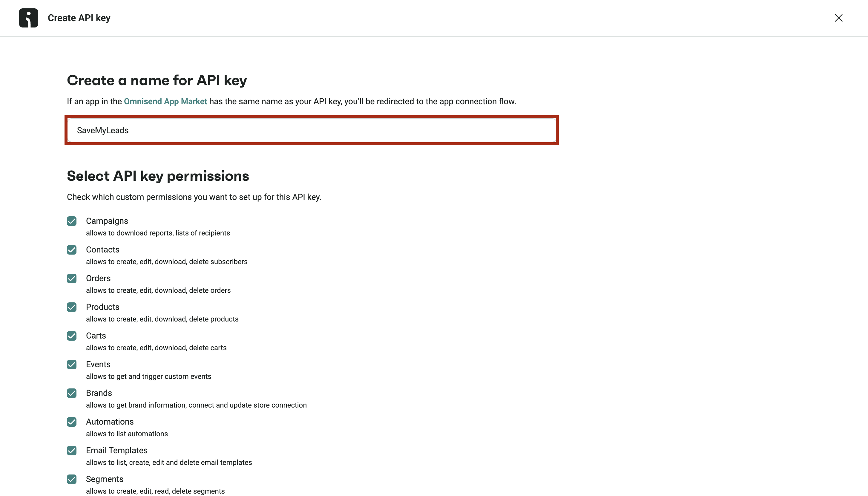Image resolution: width=868 pixels, height=496 pixels.
Task: Click the Orders permission label
Action: (98, 278)
